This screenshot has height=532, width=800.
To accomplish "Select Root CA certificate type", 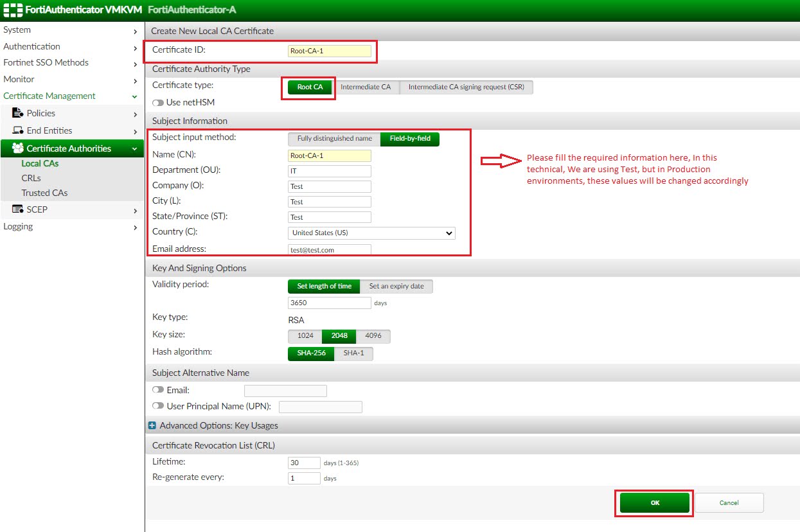I will pyautogui.click(x=310, y=87).
